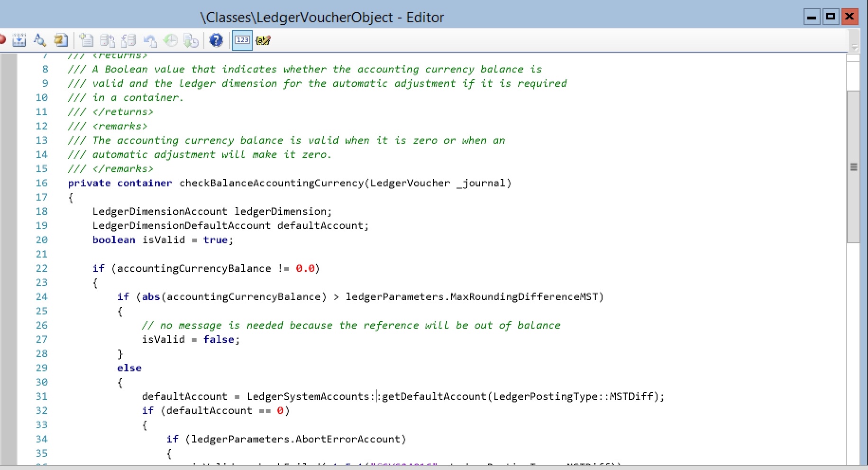The width and height of the screenshot is (868, 470).
Task: Click the red breakpoint icon in toolbar
Action: pos(2,40)
